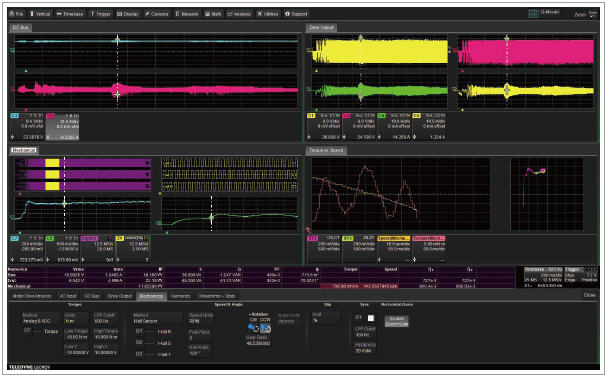Select clockwise (CW) rotation icon
Screen dimensions: 607x377
pos(253,328)
